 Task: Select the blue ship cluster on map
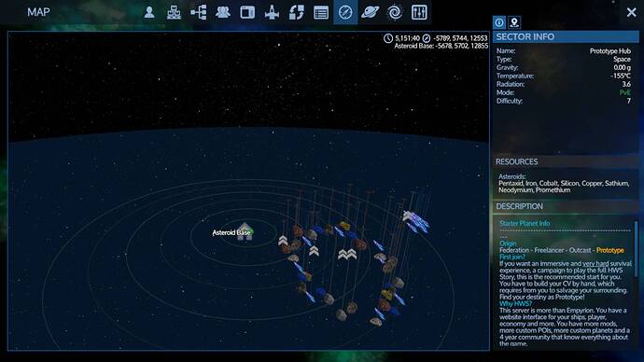pos(416,222)
